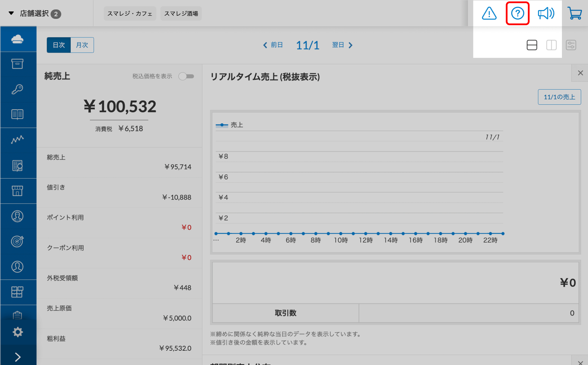Click the 外税受領額 value ¥448

[x=182, y=287]
